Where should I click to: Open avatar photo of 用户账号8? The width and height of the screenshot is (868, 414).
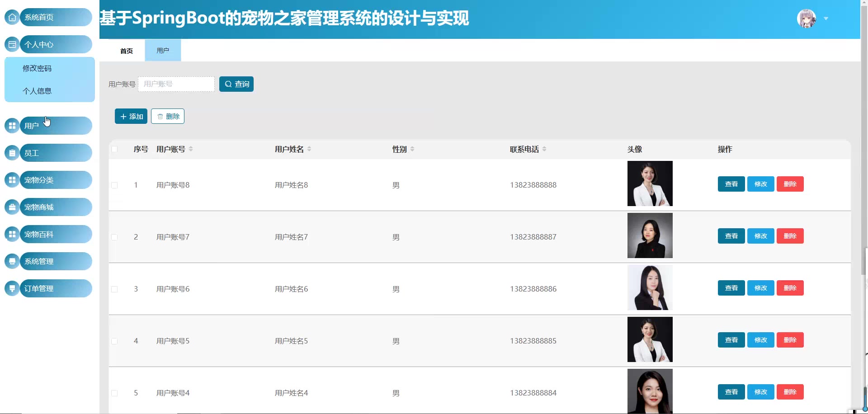click(650, 183)
